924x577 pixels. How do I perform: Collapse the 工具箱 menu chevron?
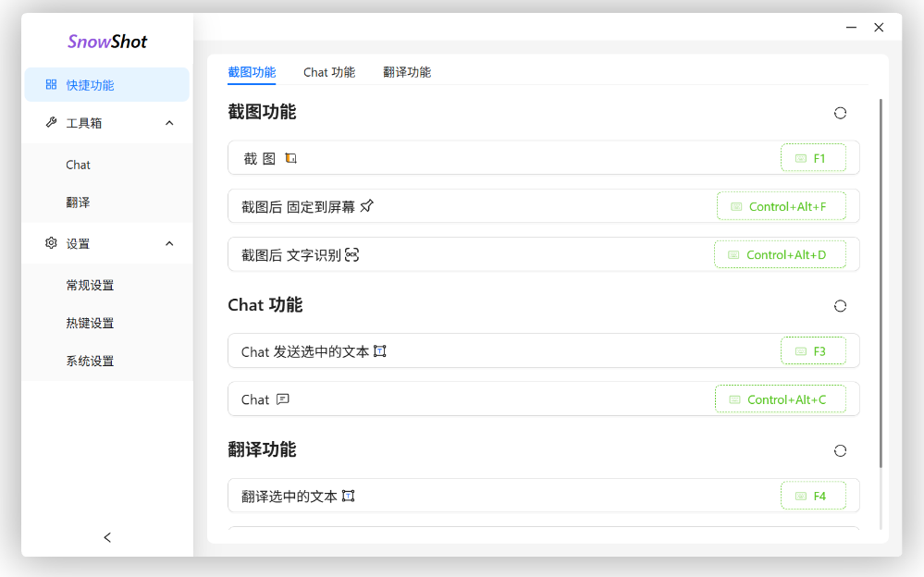(x=169, y=123)
